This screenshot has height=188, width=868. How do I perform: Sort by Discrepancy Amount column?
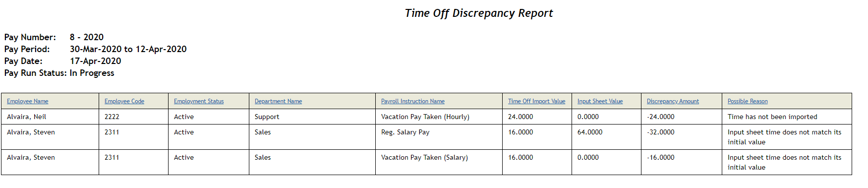point(673,101)
